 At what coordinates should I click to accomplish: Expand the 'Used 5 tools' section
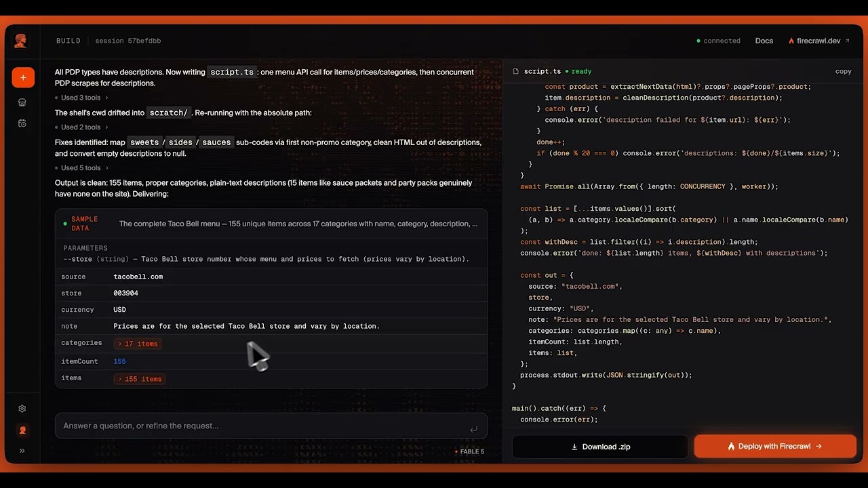coord(81,167)
